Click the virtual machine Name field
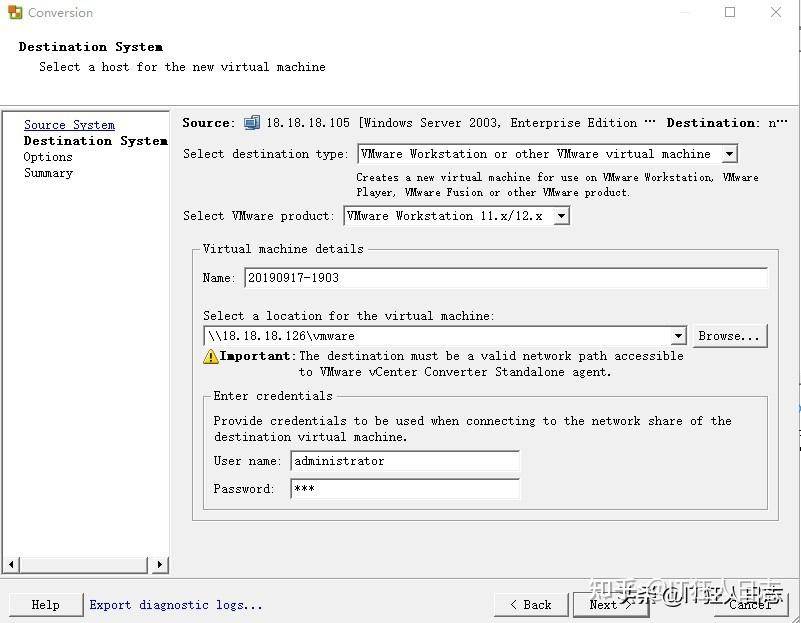This screenshot has height=623, width=801. pos(506,278)
